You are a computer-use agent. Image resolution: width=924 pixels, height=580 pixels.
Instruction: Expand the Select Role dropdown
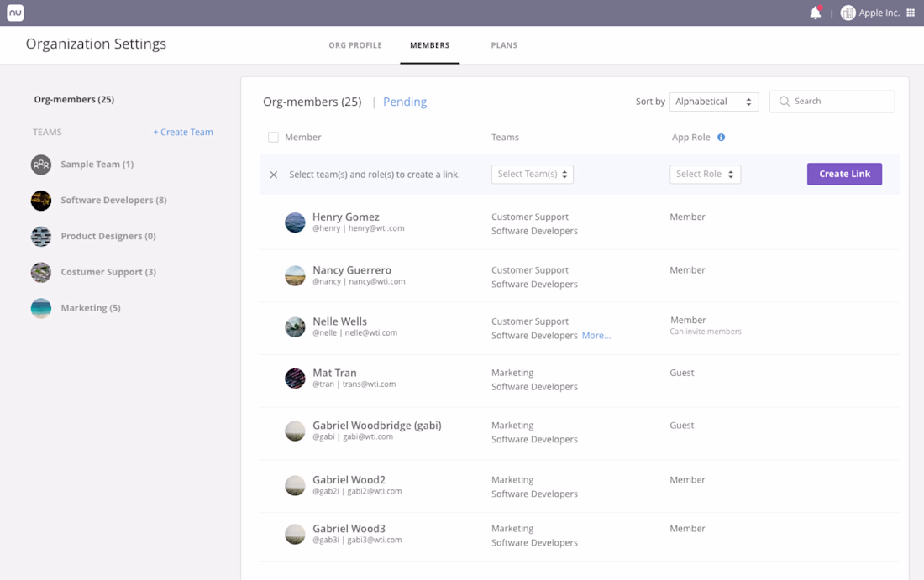[x=705, y=175]
